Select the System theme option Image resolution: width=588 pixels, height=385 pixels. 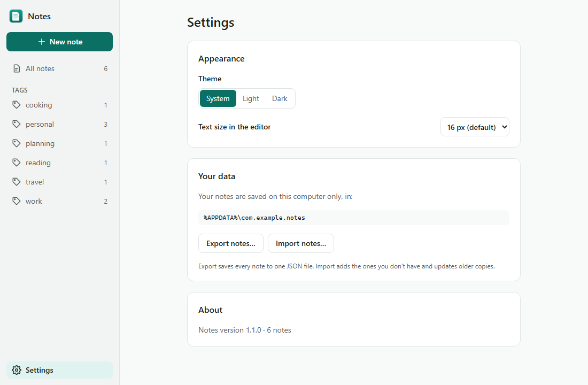tap(218, 98)
